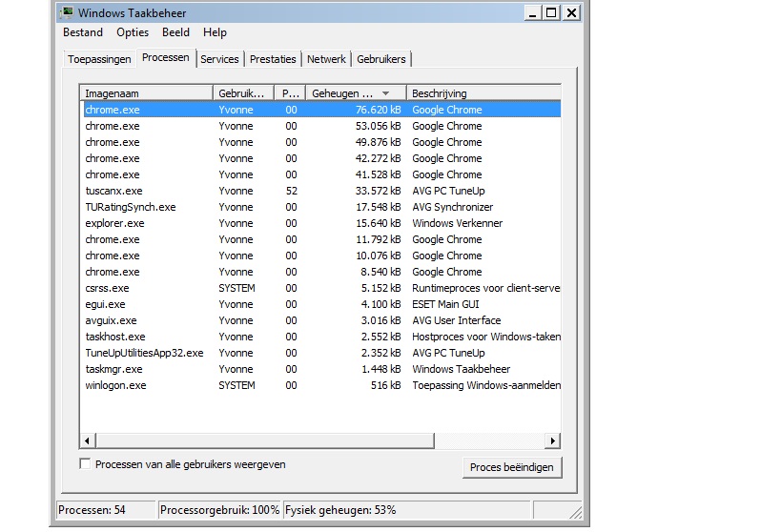Image resolution: width=781 pixels, height=532 pixels.
Task: Open the Beeld menu
Action: pos(175,32)
